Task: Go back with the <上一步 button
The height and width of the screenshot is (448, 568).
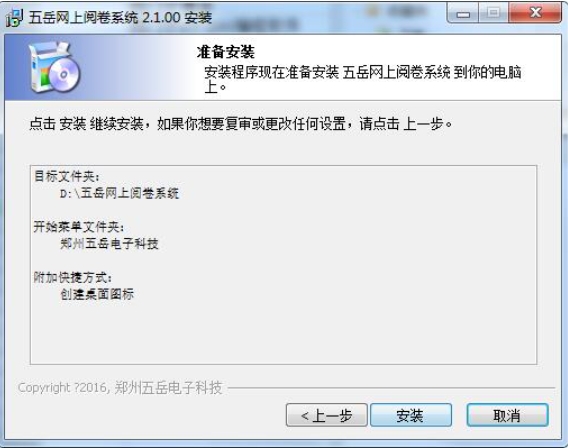Action: coord(326,415)
